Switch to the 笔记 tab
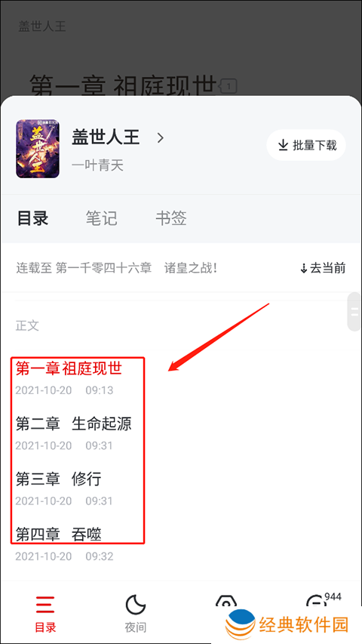The image size is (362, 644). click(101, 218)
